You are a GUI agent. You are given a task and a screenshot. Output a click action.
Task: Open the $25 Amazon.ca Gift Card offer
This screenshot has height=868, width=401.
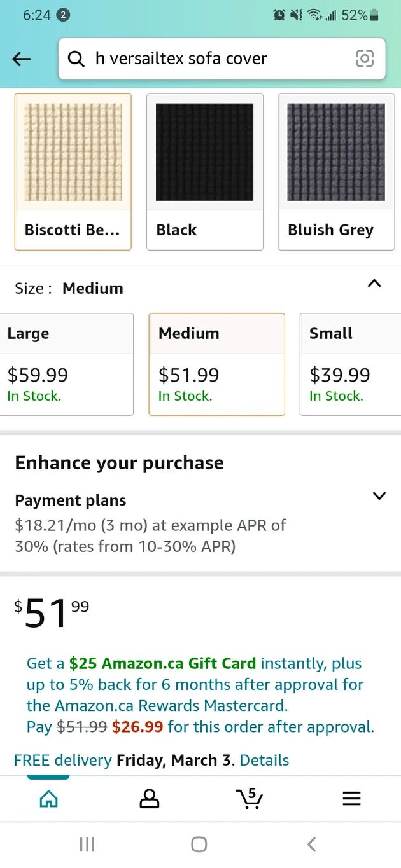click(162, 663)
